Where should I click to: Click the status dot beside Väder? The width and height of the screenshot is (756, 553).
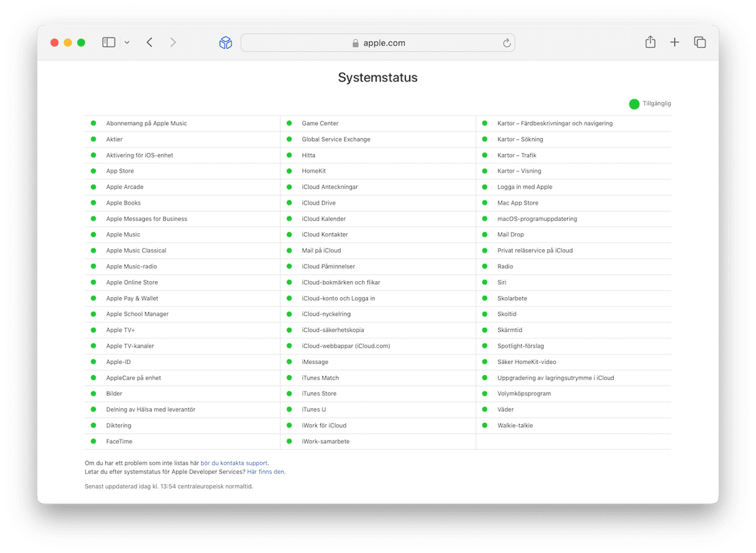click(485, 409)
